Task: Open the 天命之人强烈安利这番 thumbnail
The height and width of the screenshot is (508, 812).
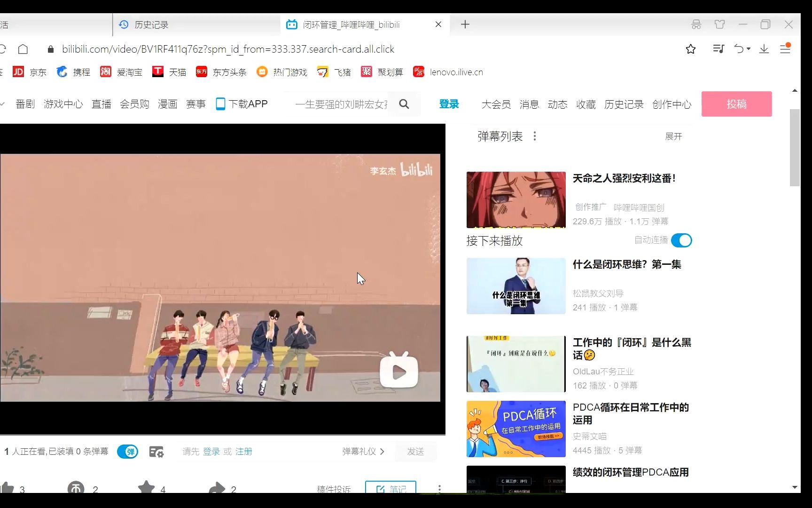Action: tap(516, 200)
